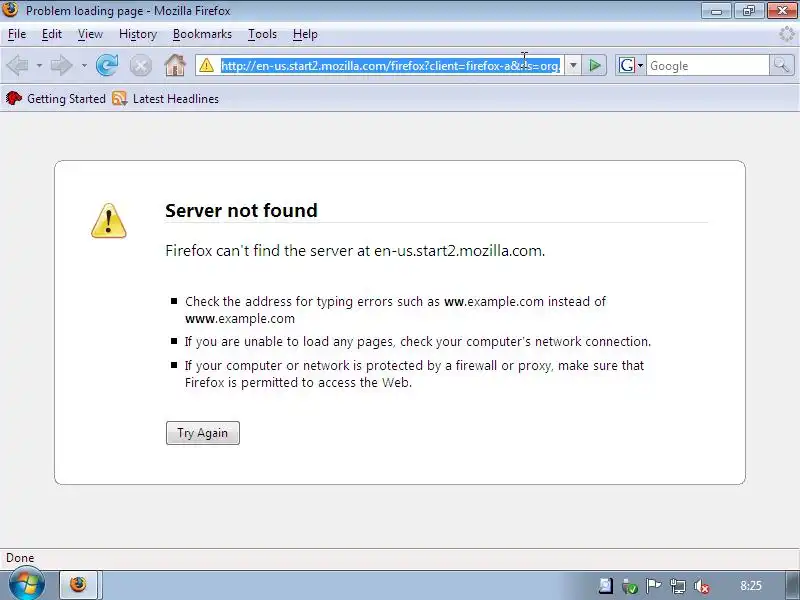Open the Home page icon
800x600 pixels.
pos(175,65)
